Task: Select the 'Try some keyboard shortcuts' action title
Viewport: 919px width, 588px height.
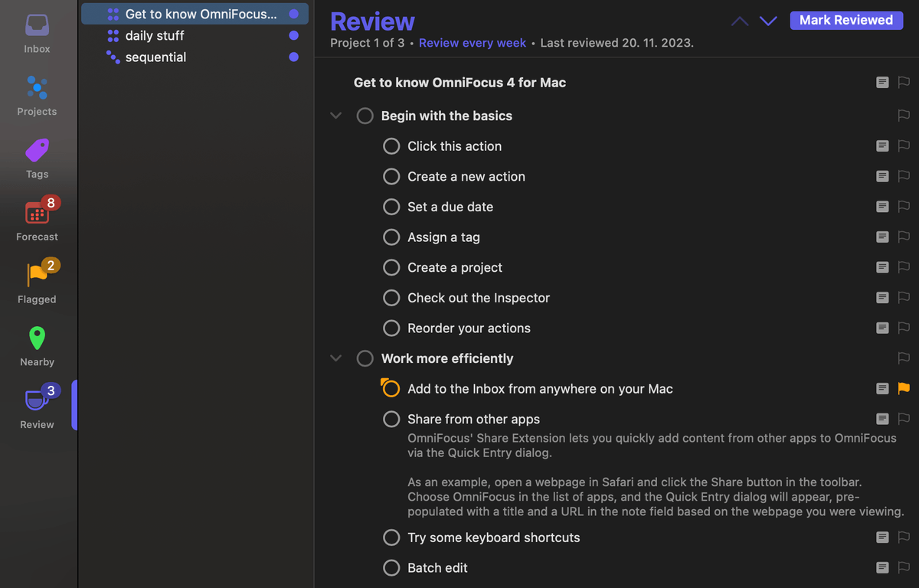Action: pos(493,537)
